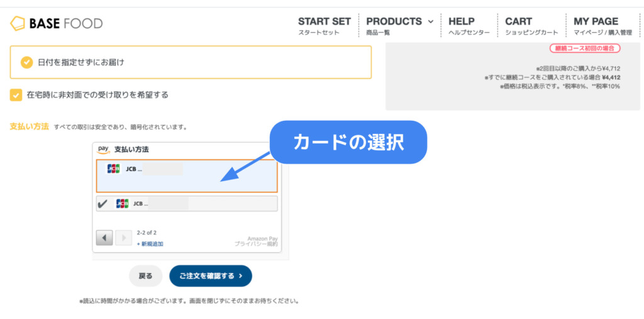The height and width of the screenshot is (319, 644).
Task: Click the + 新規追加 link
Action: [150, 243]
